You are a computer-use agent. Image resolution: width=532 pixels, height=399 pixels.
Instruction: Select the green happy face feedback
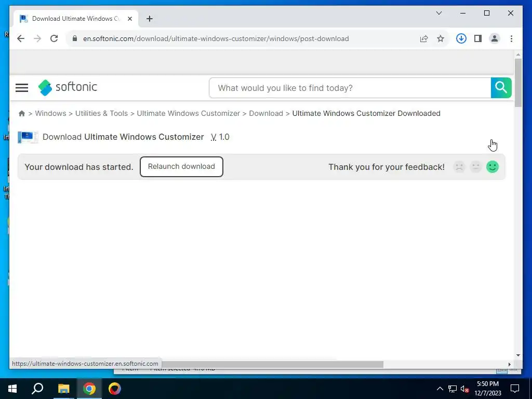493,167
